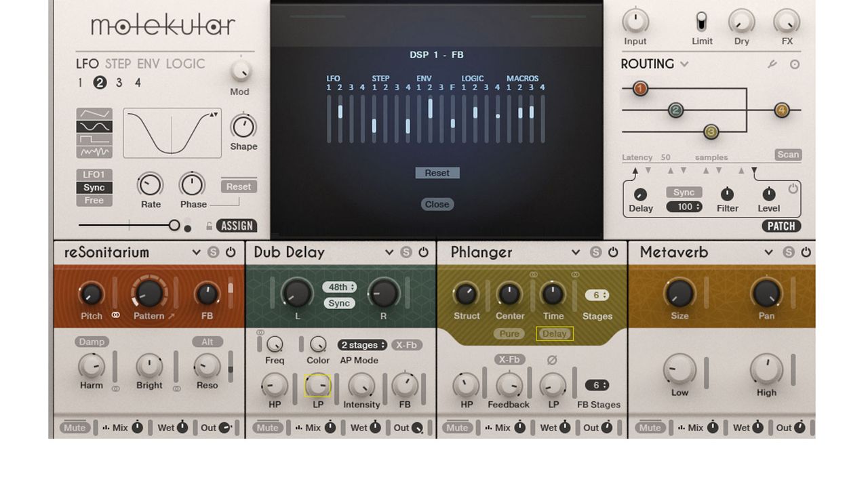The width and height of the screenshot is (868, 488).
Task: Open the Phlanger effect selector dropdown
Action: [576, 252]
